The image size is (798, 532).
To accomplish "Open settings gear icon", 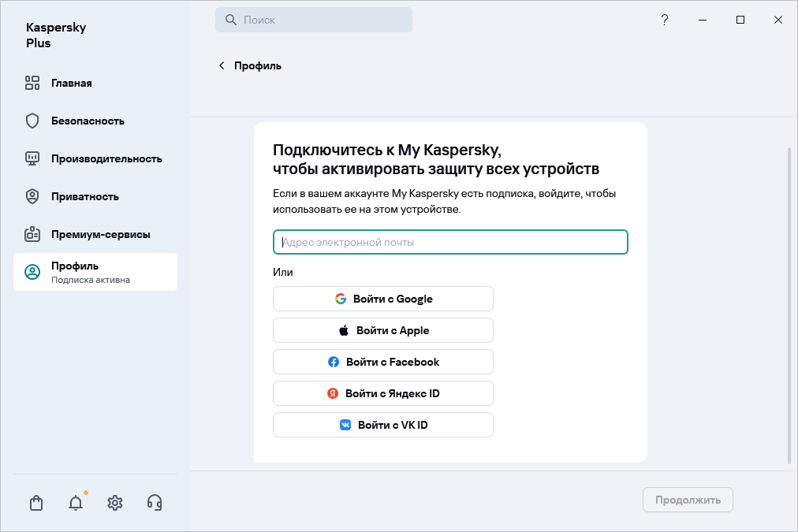I will click(115, 503).
